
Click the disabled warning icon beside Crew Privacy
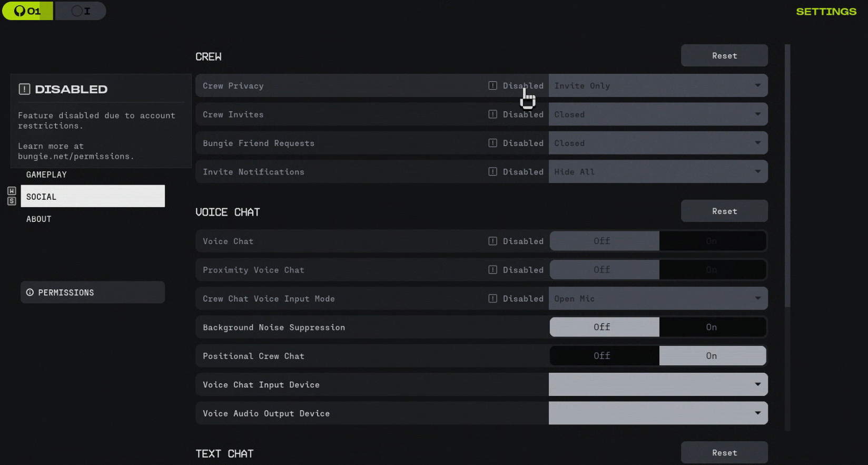click(492, 85)
